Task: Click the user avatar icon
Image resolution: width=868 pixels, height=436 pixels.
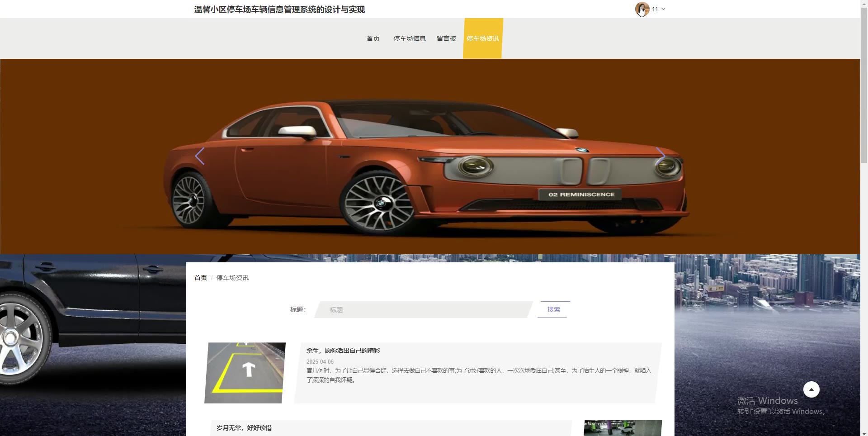Action: point(642,9)
